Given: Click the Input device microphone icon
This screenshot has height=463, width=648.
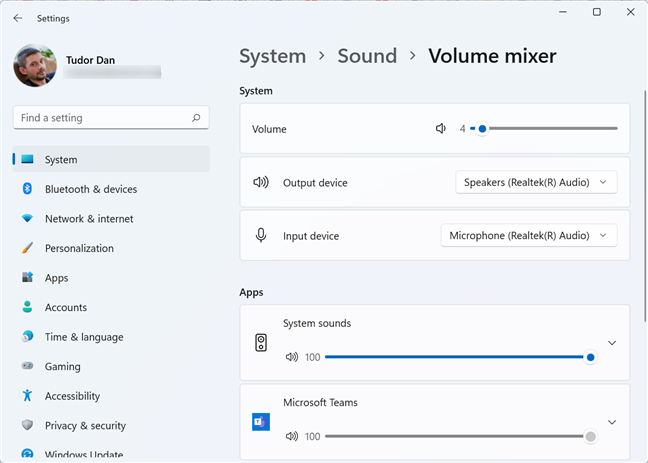Looking at the screenshot, I should [261, 236].
